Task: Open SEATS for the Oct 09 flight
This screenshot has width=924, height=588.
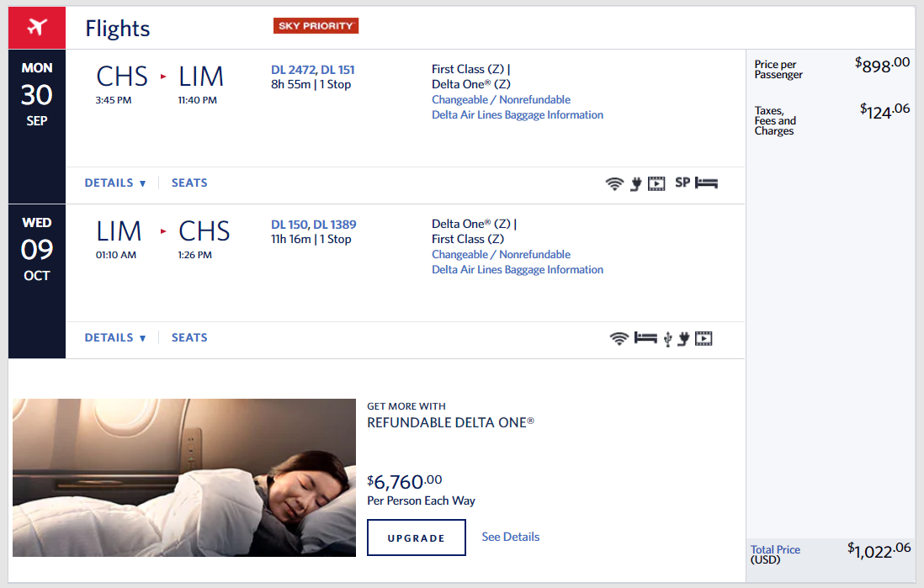Action: coord(189,337)
